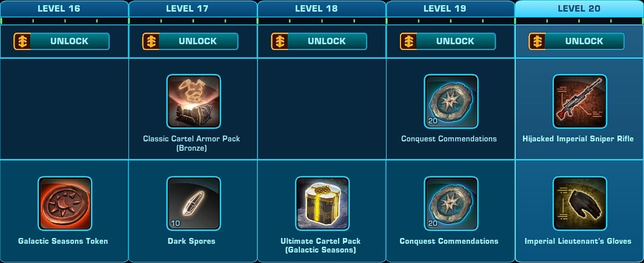
Task: Select the Ultimate Cartel Pack icon
Action: click(323, 204)
